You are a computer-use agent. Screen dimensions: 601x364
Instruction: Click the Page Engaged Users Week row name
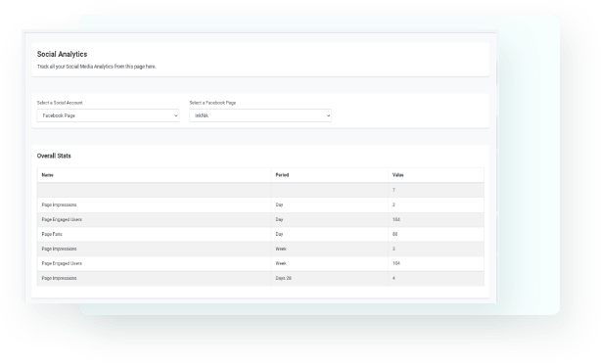(x=62, y=263)
